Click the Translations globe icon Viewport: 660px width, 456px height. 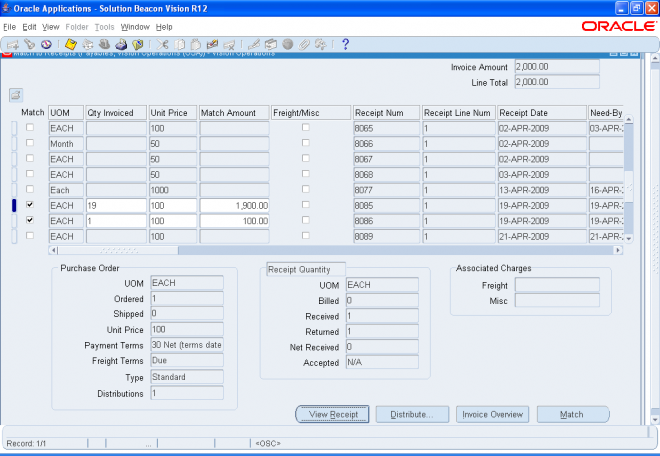287,44
